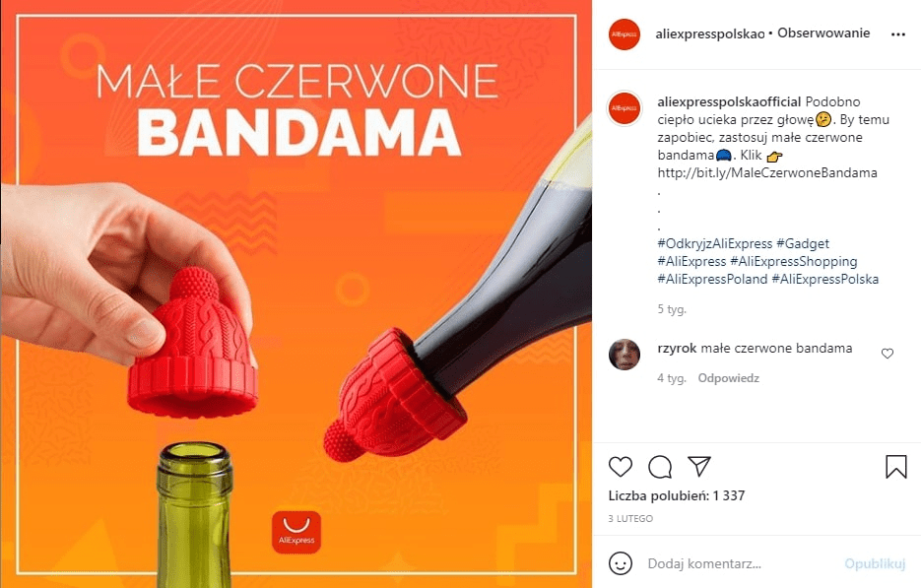
Task: Open the #AliExpressShopping hashtag
Action: click(x=794, y=261)
